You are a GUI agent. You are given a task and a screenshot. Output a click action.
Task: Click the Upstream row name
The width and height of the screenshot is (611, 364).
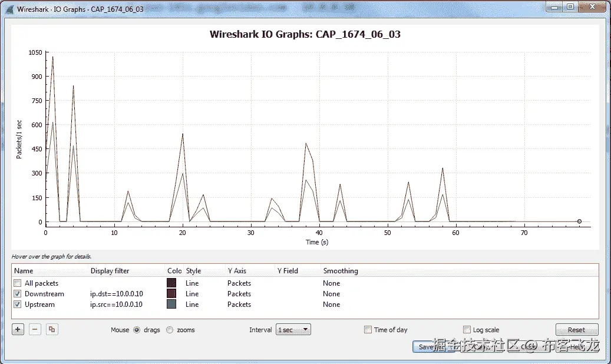click(x=39, y=305)
